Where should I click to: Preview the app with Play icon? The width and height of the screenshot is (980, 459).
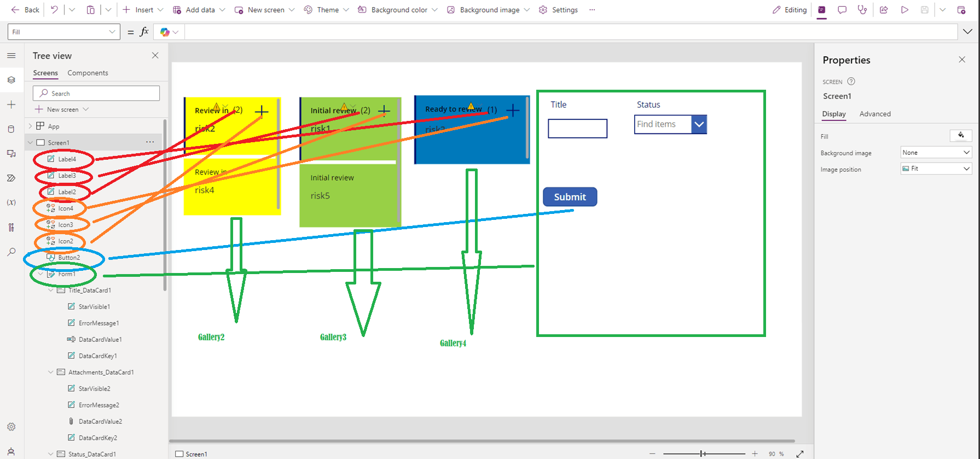[904, 10]
